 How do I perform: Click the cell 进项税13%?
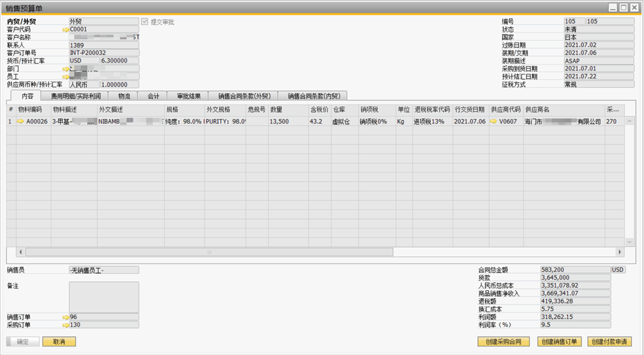point(432,121)
